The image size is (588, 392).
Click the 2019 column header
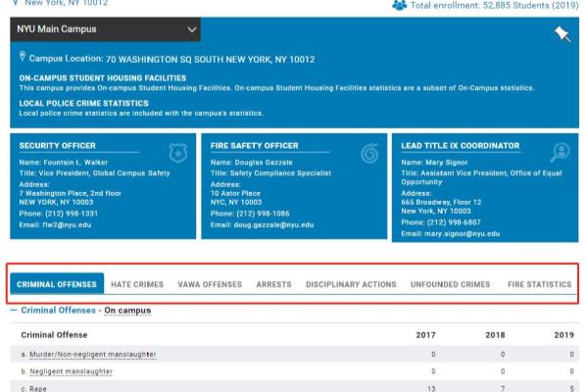click(564, 335)
